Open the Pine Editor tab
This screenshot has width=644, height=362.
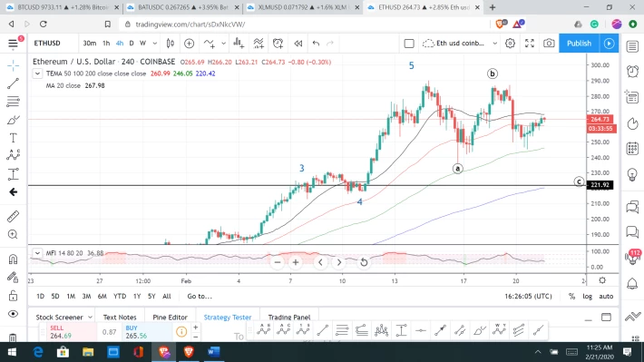coord(170,317)
